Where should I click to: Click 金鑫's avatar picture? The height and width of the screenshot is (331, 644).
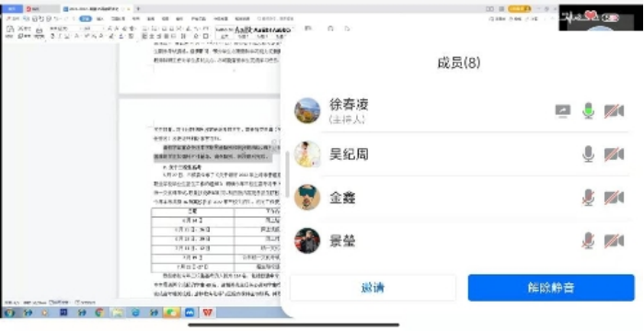pyautogui.click(x=307, y=198)
